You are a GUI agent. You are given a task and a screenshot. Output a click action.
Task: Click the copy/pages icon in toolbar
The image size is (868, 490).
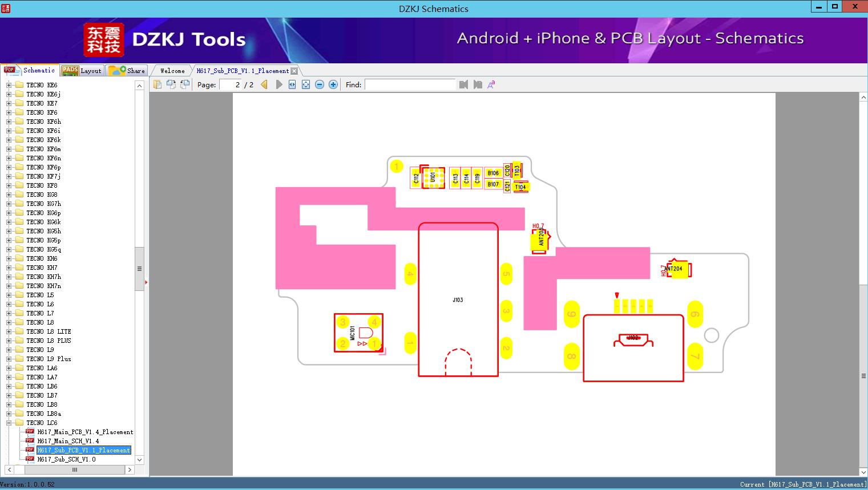[158, 84]
